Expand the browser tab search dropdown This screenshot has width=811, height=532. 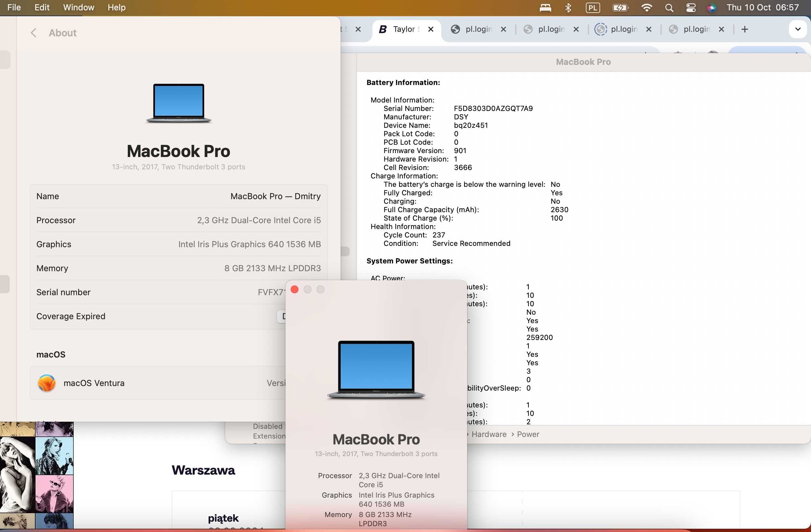798,29
